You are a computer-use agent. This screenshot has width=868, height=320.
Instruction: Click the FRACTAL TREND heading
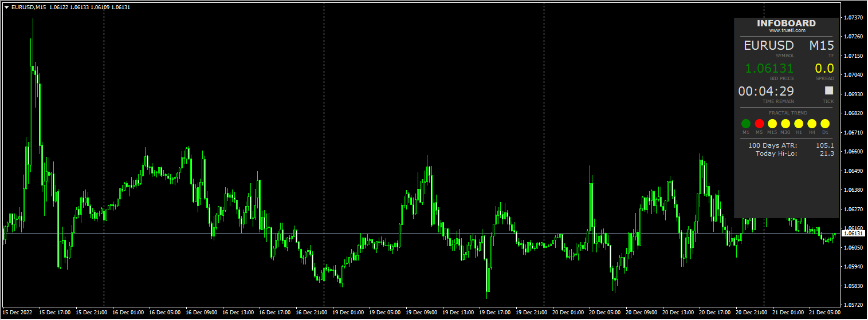point(788,113)
